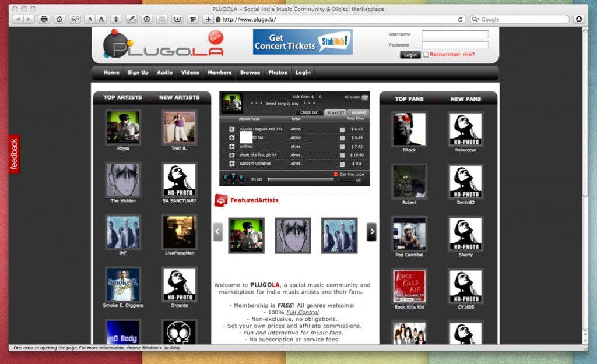Screen dimensions: 597x364
Task: Open the Hi Guest dropdown in player
Action: [x=365, y=97]
